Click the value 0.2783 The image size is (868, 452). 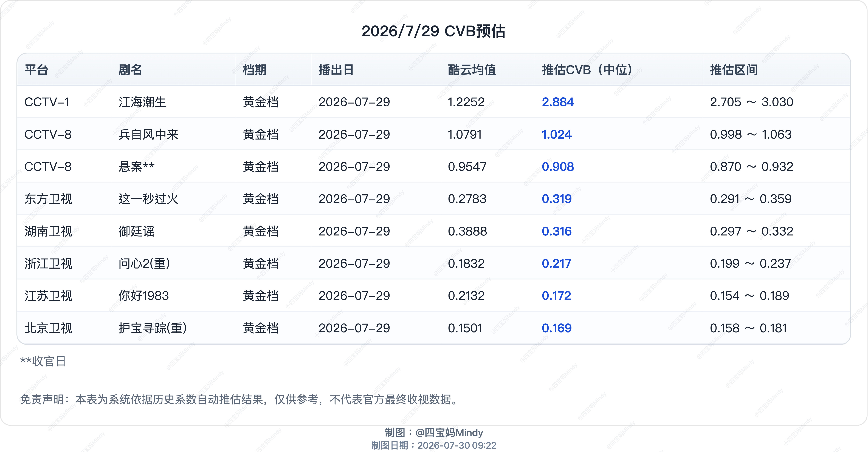point(467,199)
